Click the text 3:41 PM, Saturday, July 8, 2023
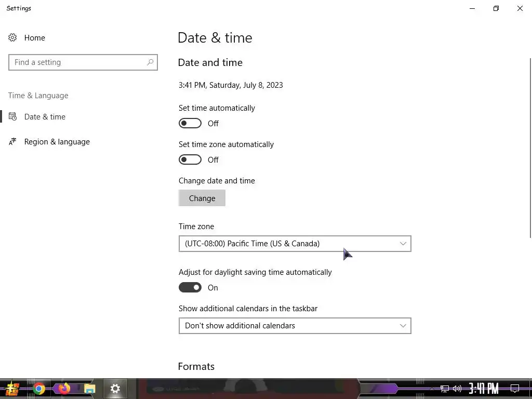 click(x=231, y=85)
